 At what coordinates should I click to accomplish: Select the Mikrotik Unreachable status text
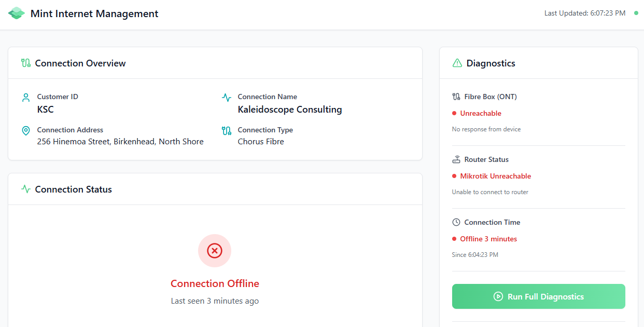point(496,176)
